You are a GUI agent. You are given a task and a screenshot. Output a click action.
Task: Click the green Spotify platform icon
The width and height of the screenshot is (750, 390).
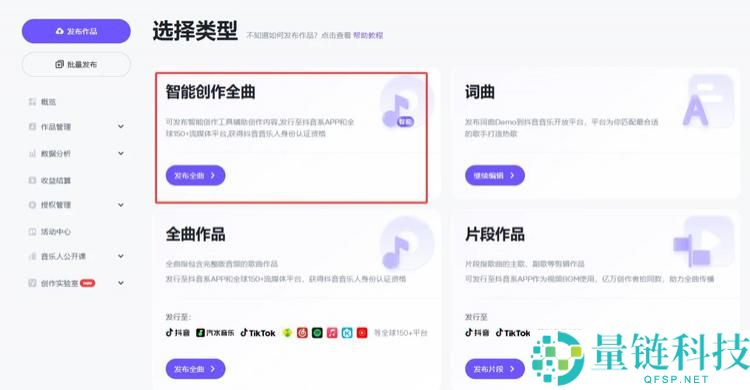click(x=317, y=333)
